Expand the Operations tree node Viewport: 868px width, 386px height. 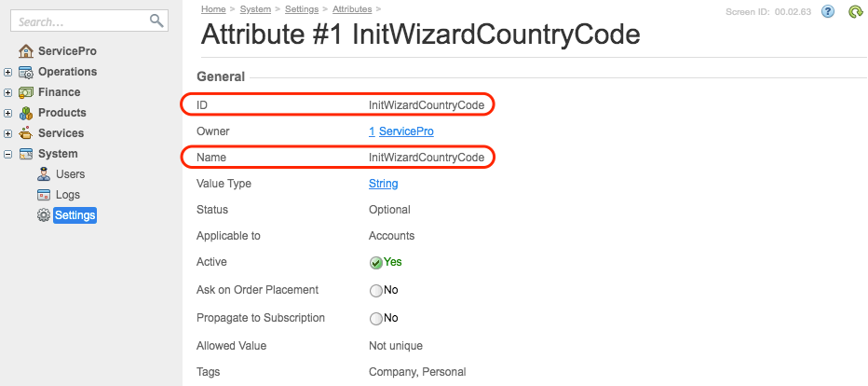(8, 72)
